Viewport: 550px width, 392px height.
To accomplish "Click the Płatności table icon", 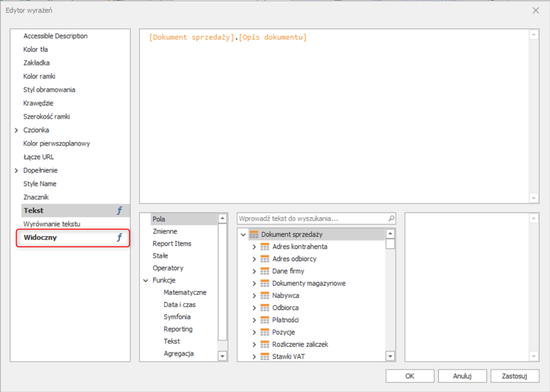I will coord(265,320).
